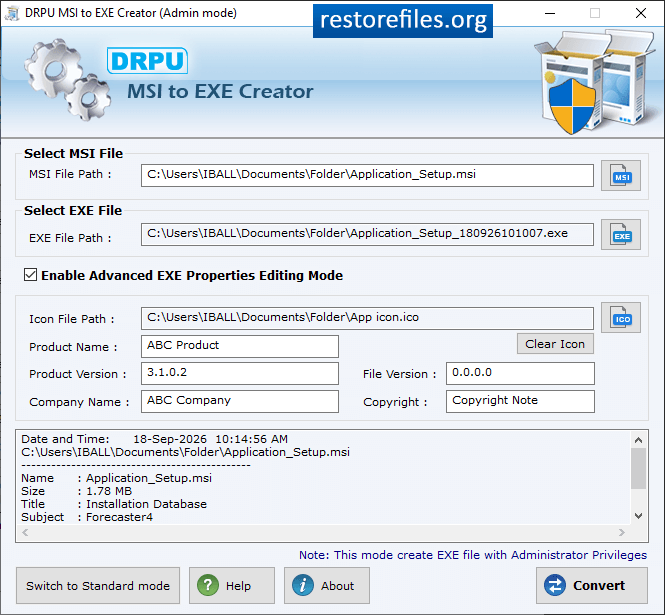Image resolution: width=665 pixels, height=615 pixels.
Task: Browse for EXE output using EXE icon
Action: coord(620,235)
